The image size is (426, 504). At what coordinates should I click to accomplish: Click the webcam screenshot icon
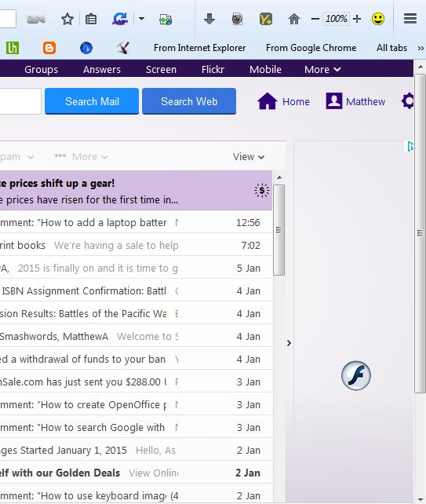237,19
